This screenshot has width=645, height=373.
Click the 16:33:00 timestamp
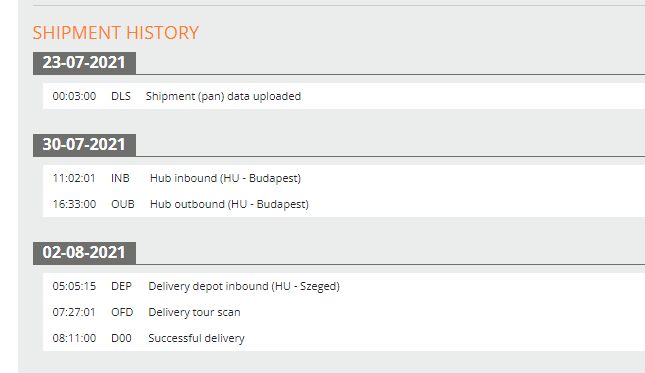[x=74, y=204]
